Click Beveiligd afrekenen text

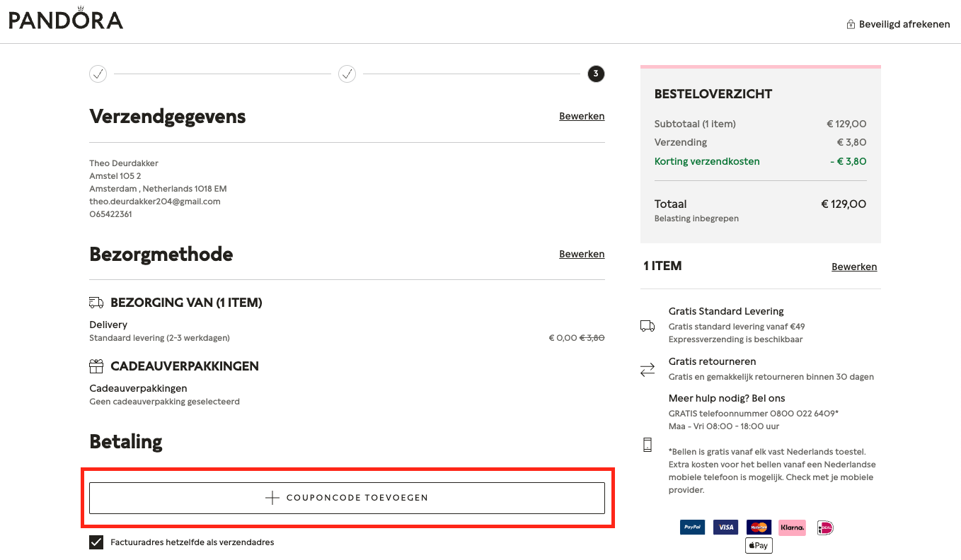904,24
